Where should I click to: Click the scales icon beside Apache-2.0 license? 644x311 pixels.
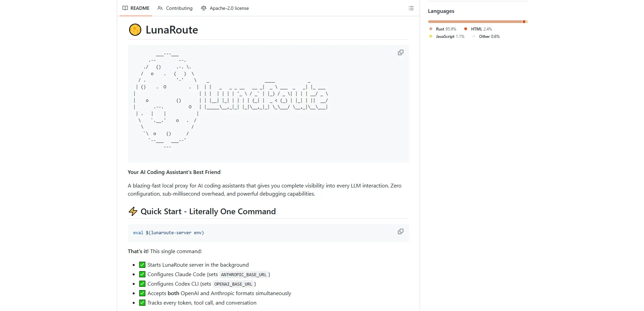[203, 8]
